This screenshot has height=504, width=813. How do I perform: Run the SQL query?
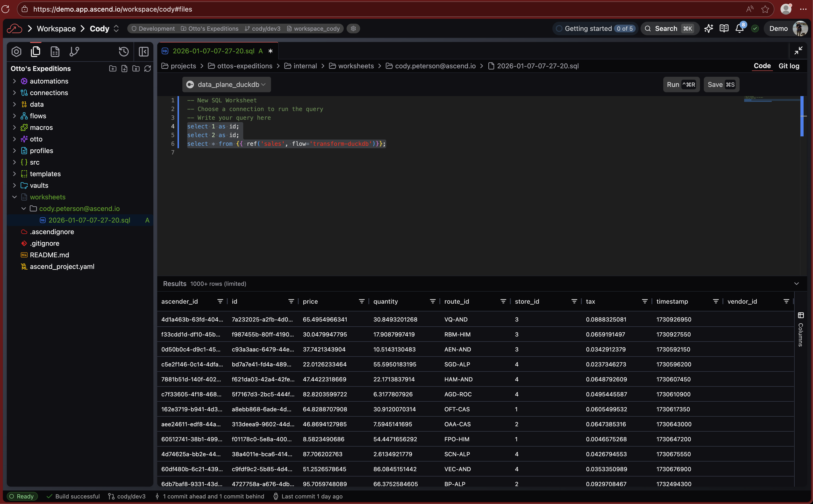681,84
